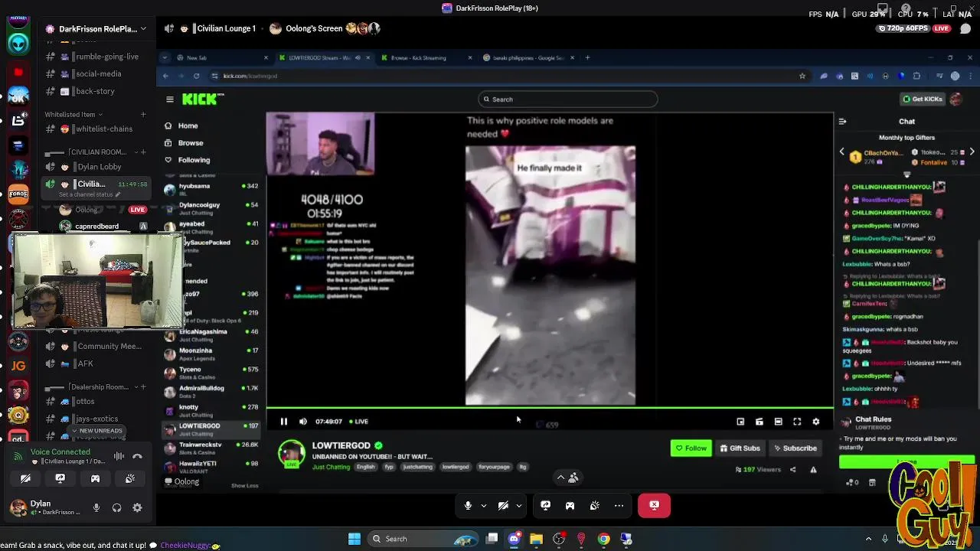Click Kick search field
Viewport: 980px width, 551px height.
pyautogui.click(x=567, y=99)
